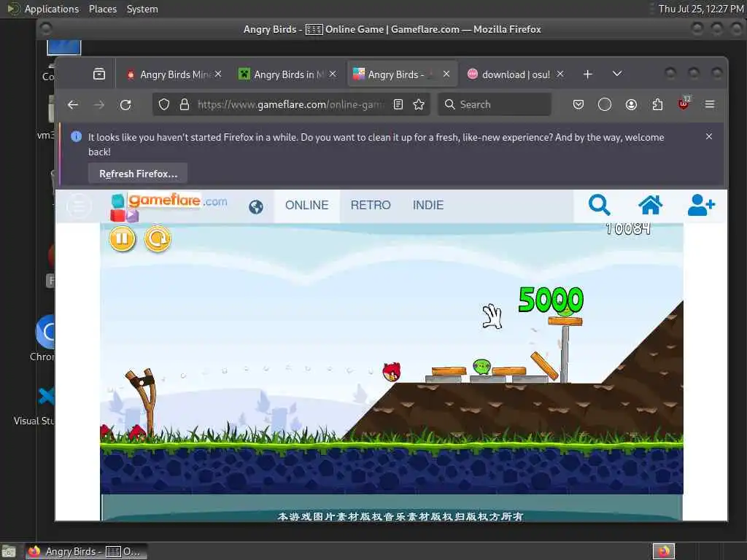Open the gameflare hamburger menu circle
The height and width of the screenshot is (560, 747).
pos(79,206)
